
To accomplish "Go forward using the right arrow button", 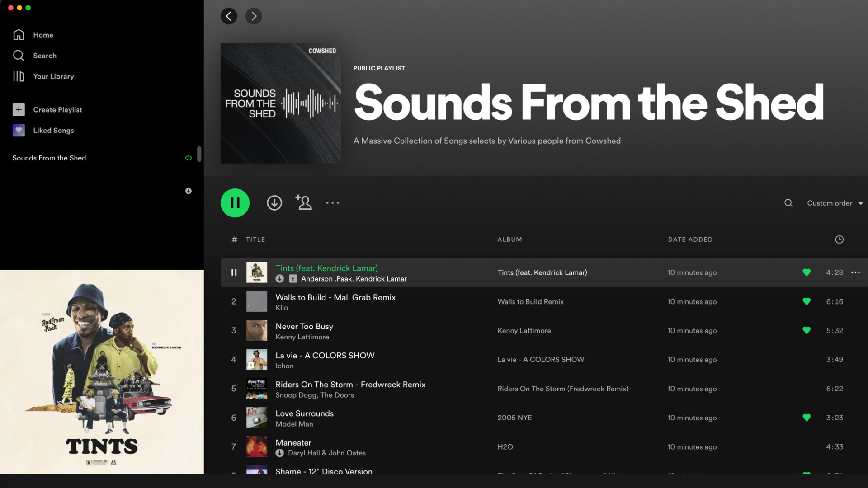I will click(254, 16).
